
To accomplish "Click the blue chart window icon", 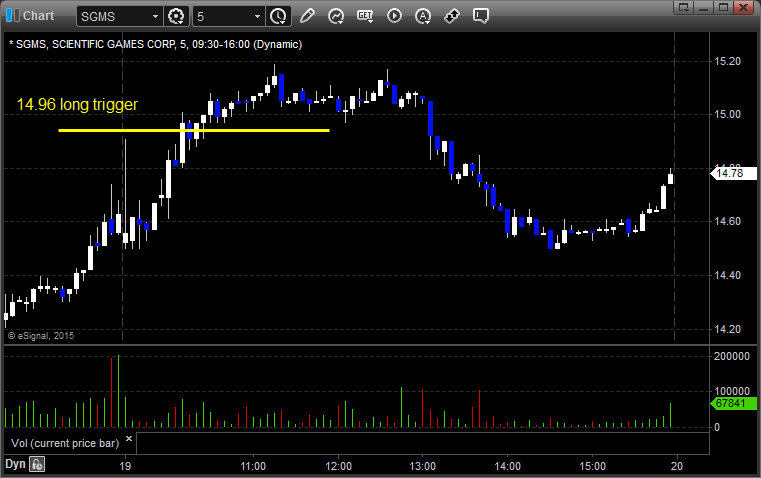I will 12,16.
